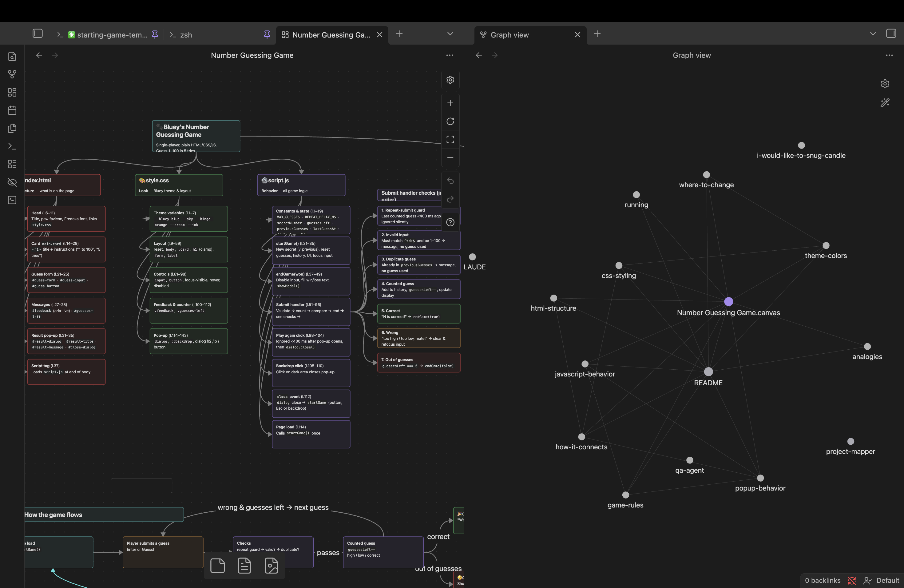The width and height of the screenshot is (904, 588).
Task: Open canvas settings gear
Action: click(x=450, y=80)
